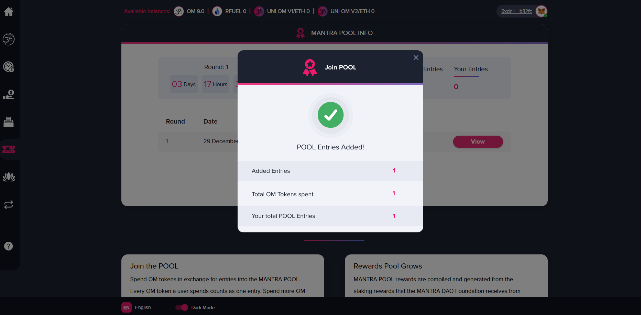Click the View button for round 1

coord(478,141)
